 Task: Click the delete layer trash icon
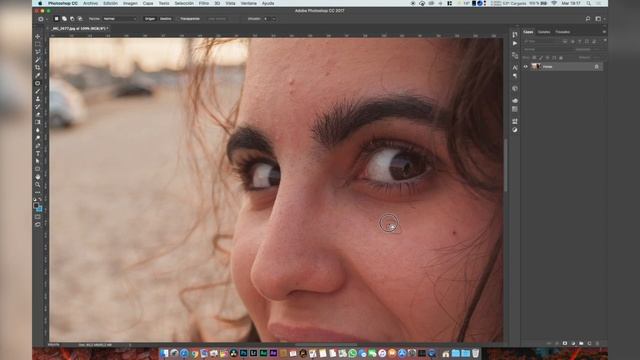(x=598, y=344)
